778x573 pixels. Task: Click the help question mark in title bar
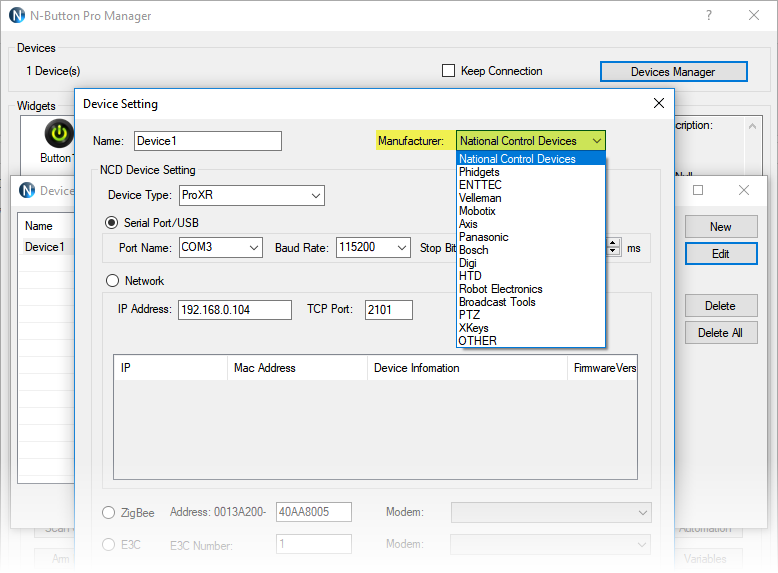click(709, 15)
